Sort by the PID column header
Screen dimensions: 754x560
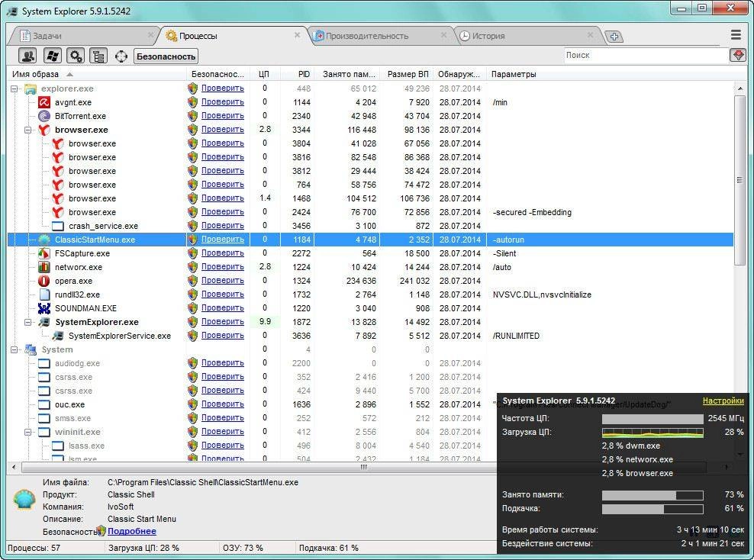pyautogui.click(x=297, y=74)
